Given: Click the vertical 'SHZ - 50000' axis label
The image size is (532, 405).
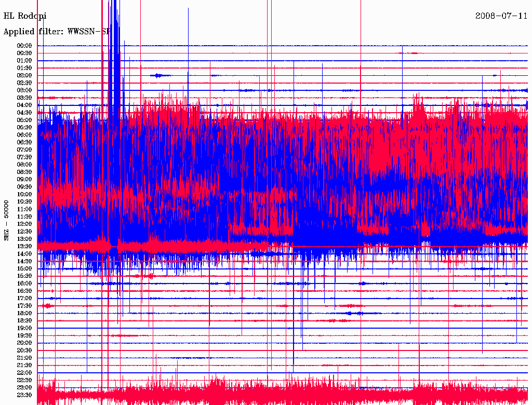Looking at the screenshot, I should pyautogui.click(x=6, y=221).
